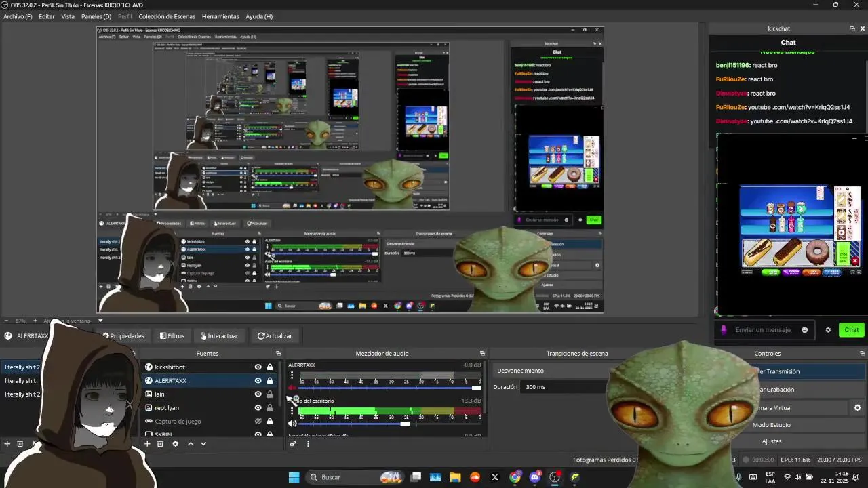
Task: Add a new scene with the scenes plus icon
Action: pyautogui.click(x=7, y=444)
